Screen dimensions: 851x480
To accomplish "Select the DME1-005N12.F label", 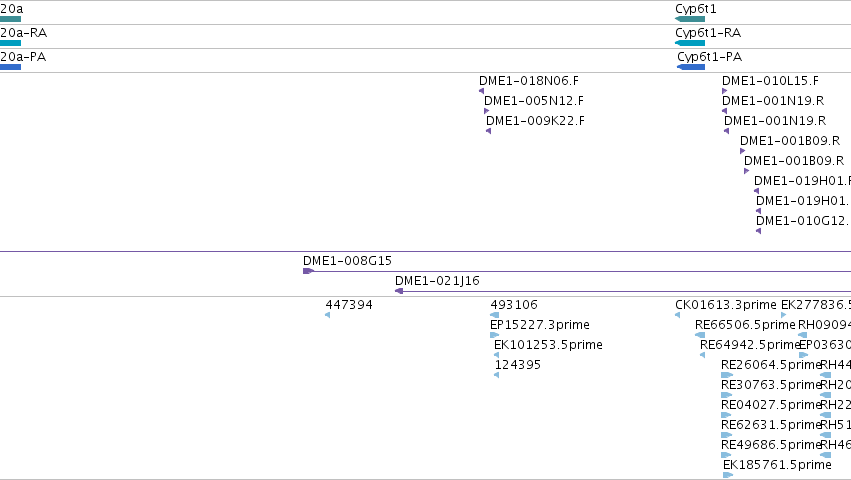I will (x=534, y=101).
